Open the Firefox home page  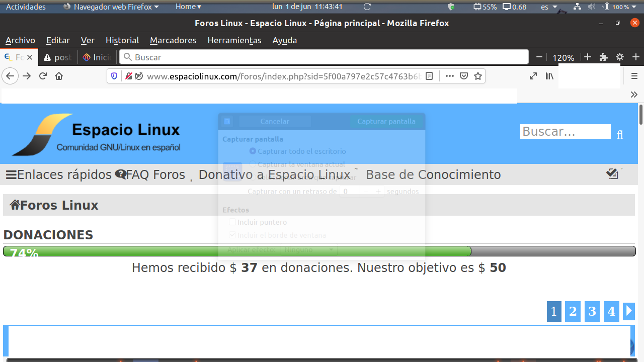pos(59,76)
